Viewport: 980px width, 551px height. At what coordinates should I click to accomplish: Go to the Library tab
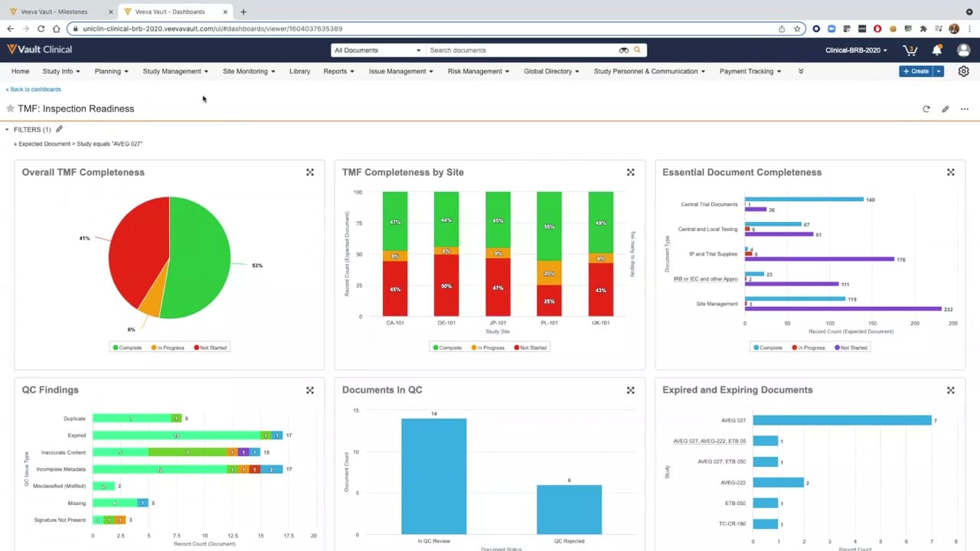coord(299,71)
